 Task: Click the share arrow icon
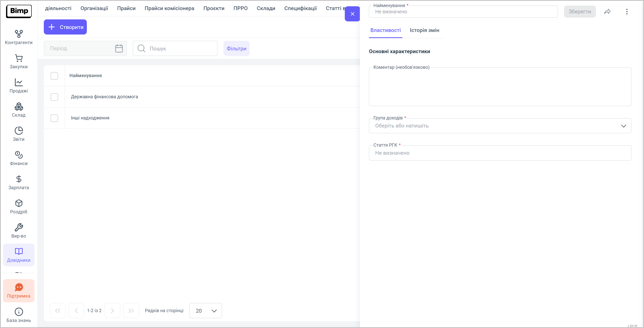coord(607,12)
